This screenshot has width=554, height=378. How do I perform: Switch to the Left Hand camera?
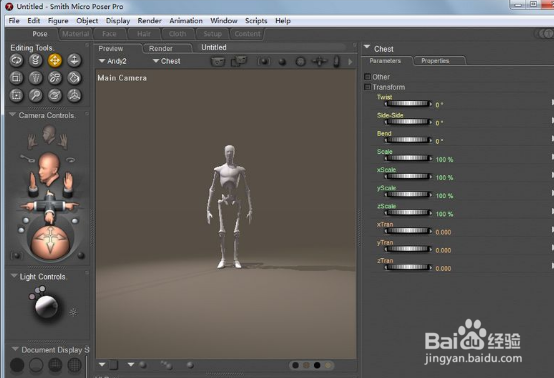(33, 141)
